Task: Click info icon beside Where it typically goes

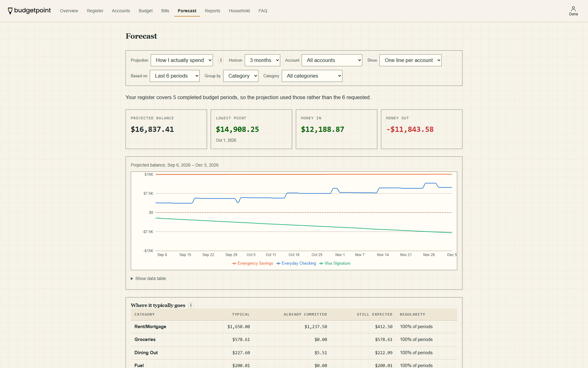Action: click(x=191, y=305)
